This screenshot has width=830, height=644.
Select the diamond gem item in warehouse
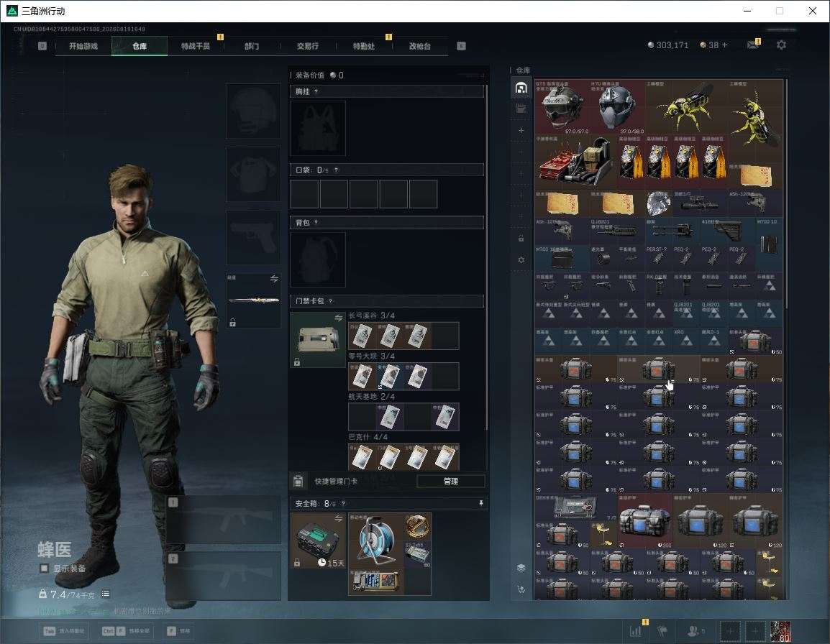coord(659,203)
